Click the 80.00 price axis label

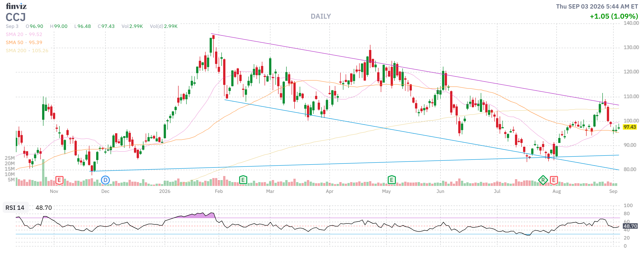click(x=630, y=169)
